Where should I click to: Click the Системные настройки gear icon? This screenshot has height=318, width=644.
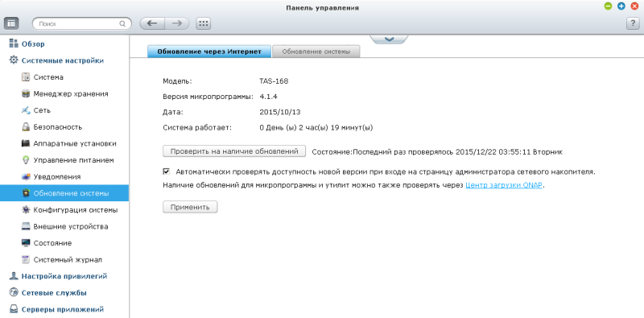point(14,60)
